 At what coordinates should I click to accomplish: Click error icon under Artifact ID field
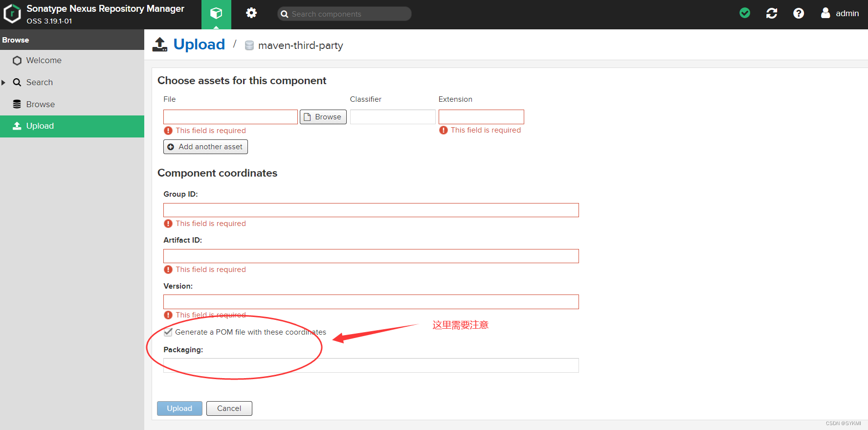(x=168, y=270)
